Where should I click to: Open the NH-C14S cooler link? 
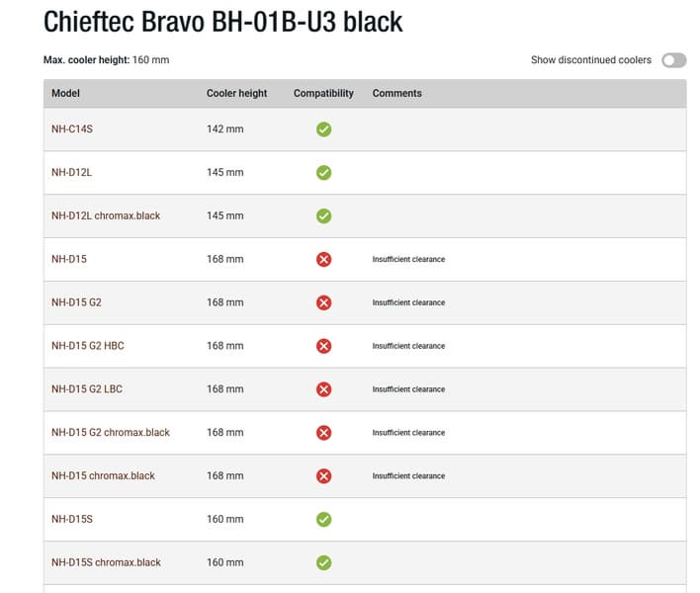pos(72,128)
